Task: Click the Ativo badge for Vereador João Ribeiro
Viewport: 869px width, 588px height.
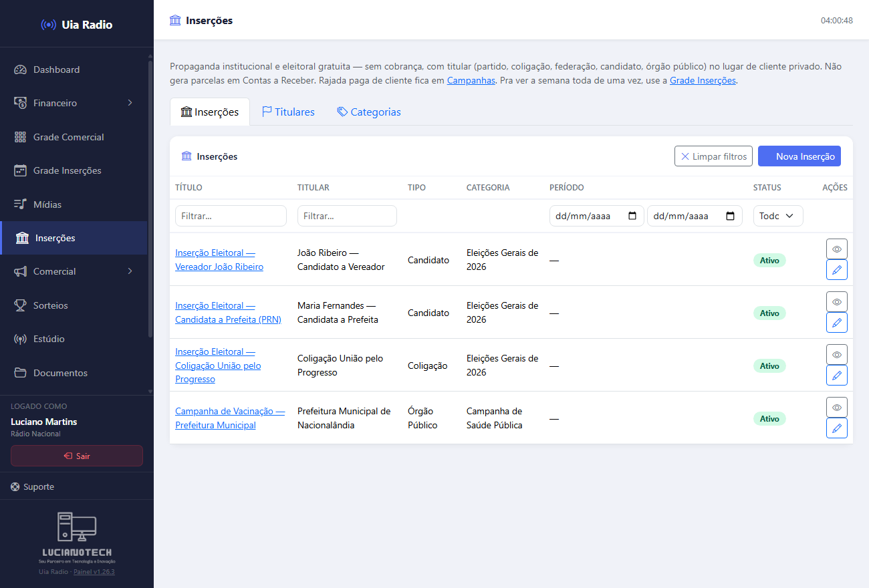Action: click(769, 260)
